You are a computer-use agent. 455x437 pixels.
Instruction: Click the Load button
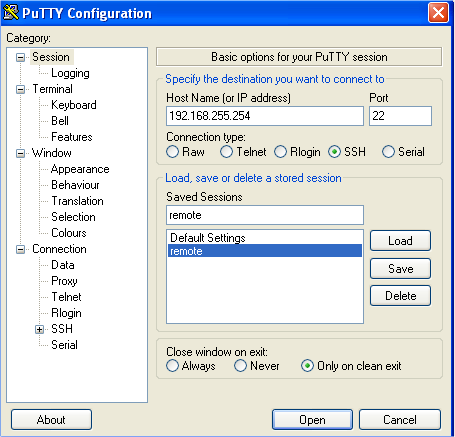coord(400,241)
